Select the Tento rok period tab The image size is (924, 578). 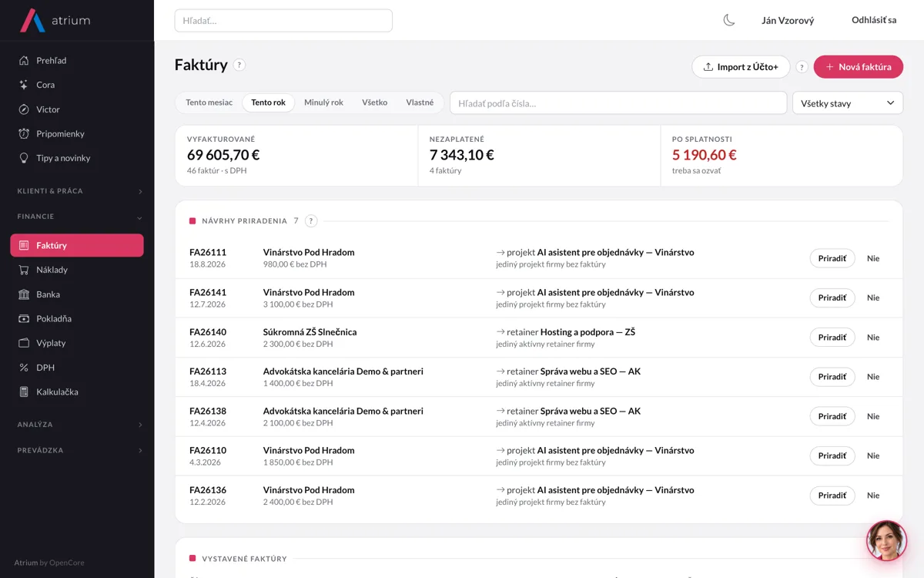(x=268, y=102)
